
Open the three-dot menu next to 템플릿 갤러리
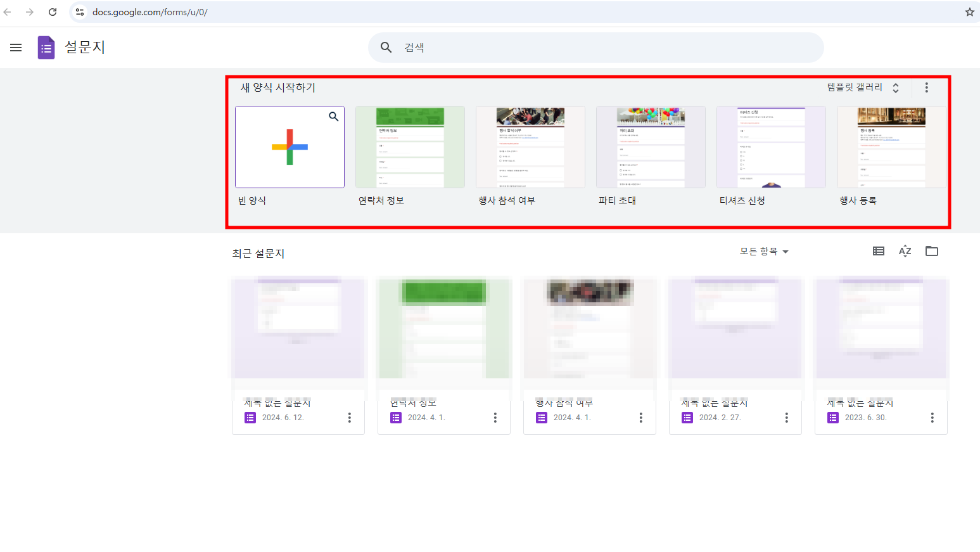click(927, 87)
